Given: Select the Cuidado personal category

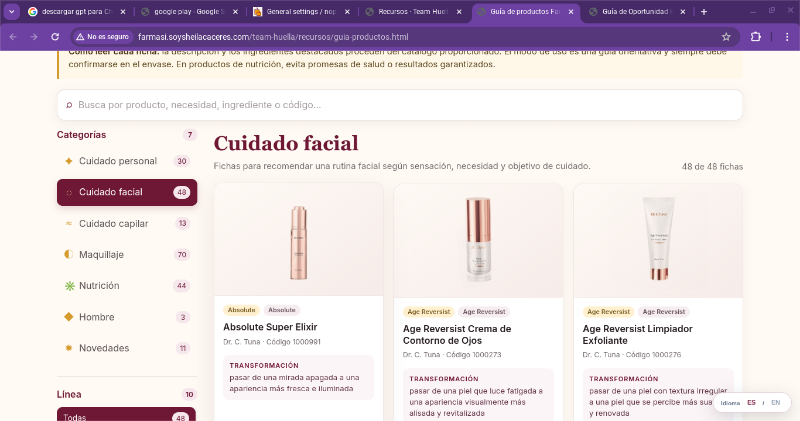Looking at the screenshot, I should tap(127, 161).
